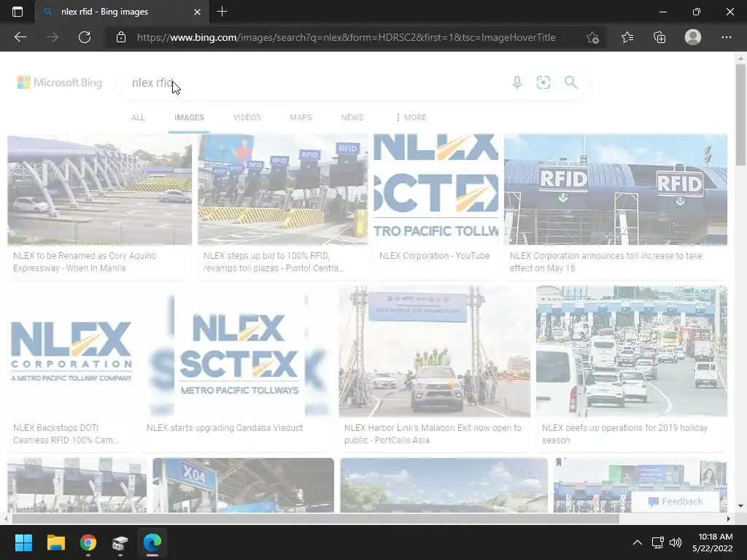Open the Settings and more ellipsis menu
The image size is (747, 560).
tap(726, 37)
